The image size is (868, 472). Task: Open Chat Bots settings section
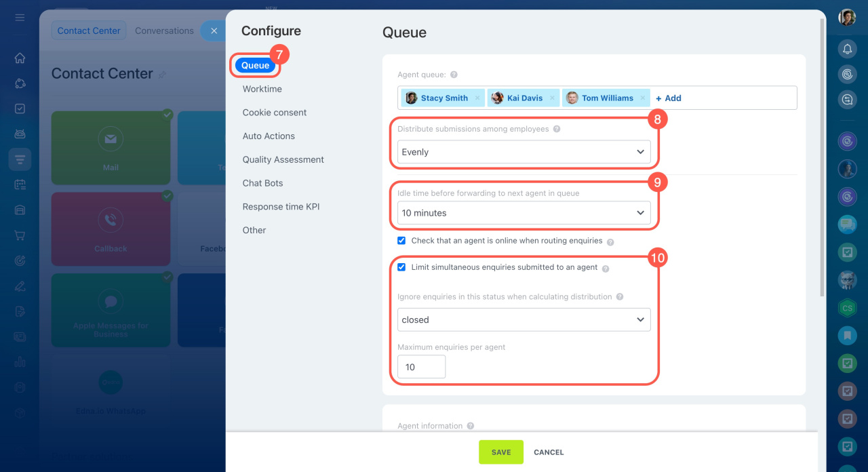coord(262,183)
